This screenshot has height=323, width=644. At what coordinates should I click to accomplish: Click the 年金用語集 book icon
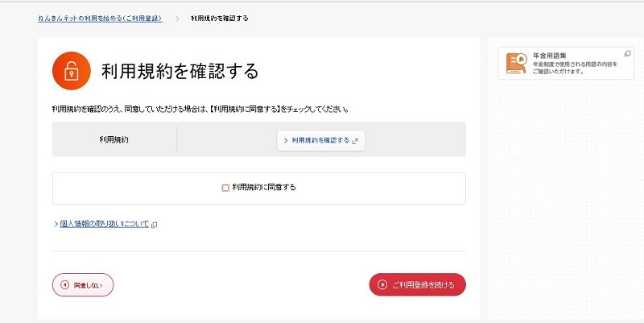[x=516, y=64]
